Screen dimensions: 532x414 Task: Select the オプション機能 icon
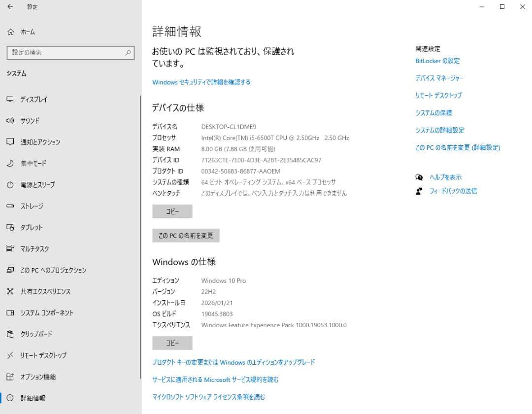click(10, 377)
